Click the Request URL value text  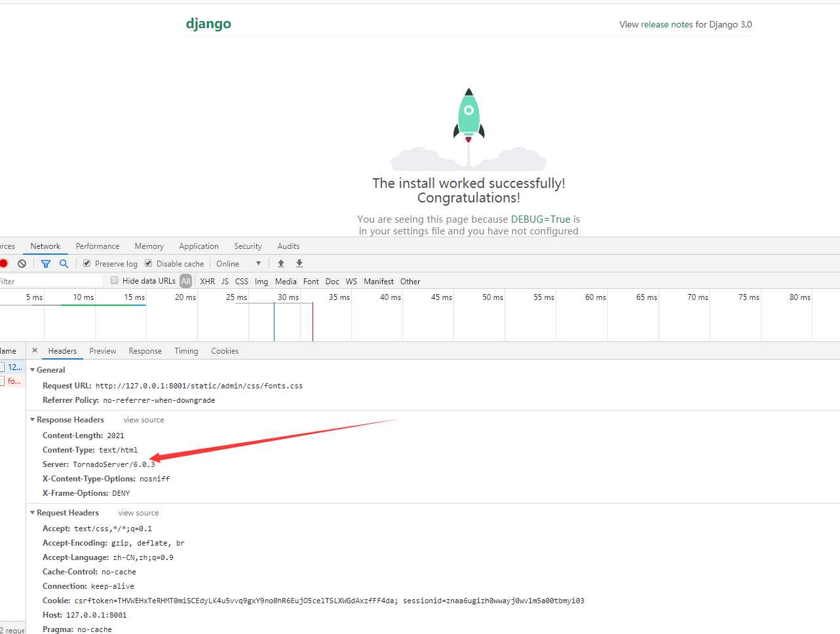199,386
